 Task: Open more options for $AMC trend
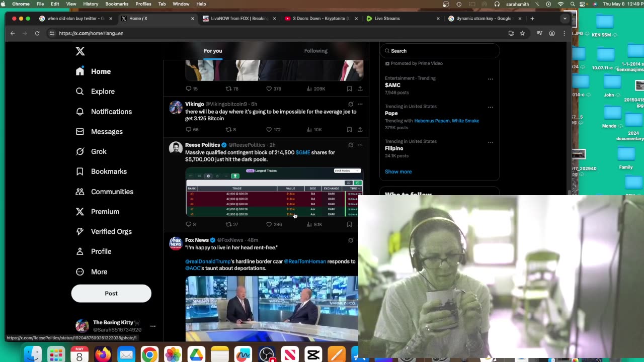490,79
